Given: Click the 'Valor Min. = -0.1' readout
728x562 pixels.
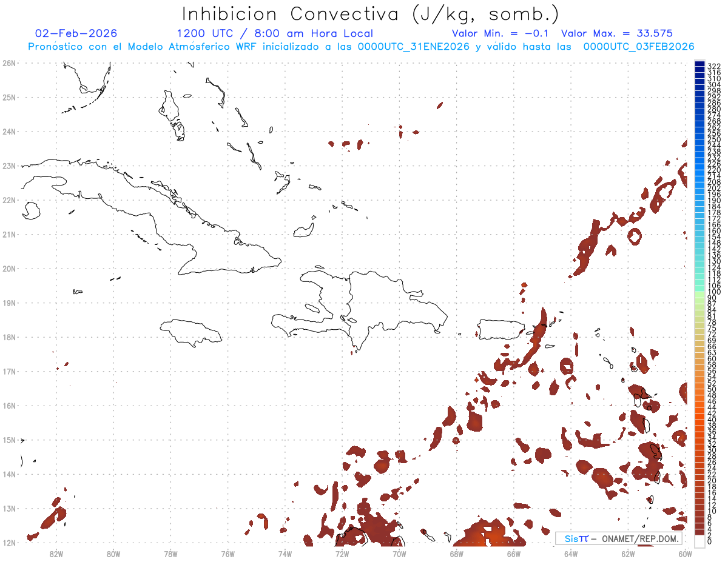Looking at the screenshot, I should click(x=500, y=33).
